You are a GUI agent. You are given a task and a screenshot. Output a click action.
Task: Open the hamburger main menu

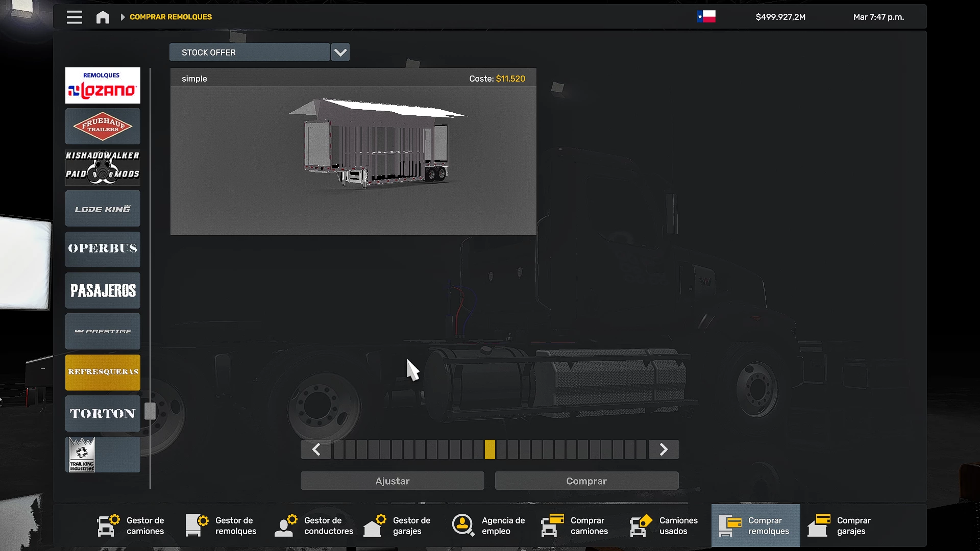(x=74, y=17)
